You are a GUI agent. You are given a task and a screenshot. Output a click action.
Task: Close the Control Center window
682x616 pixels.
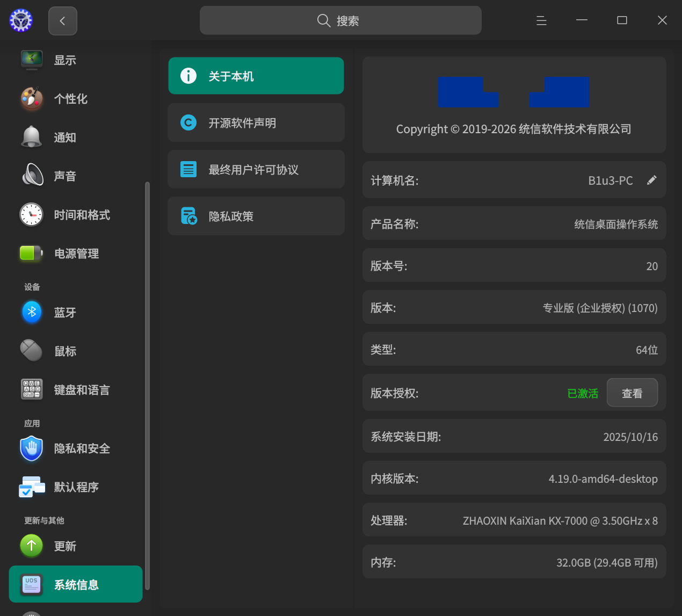(662, 20)
